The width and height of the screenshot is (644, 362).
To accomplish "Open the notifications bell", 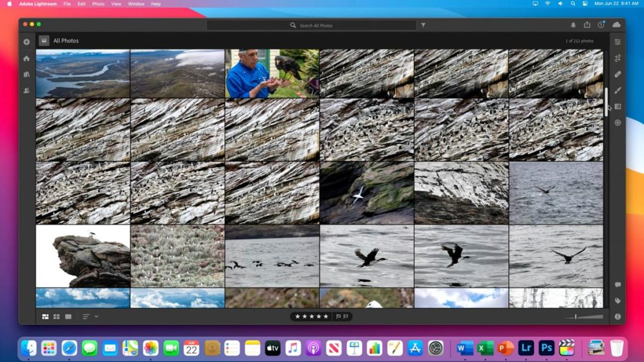I will point(573,25).
